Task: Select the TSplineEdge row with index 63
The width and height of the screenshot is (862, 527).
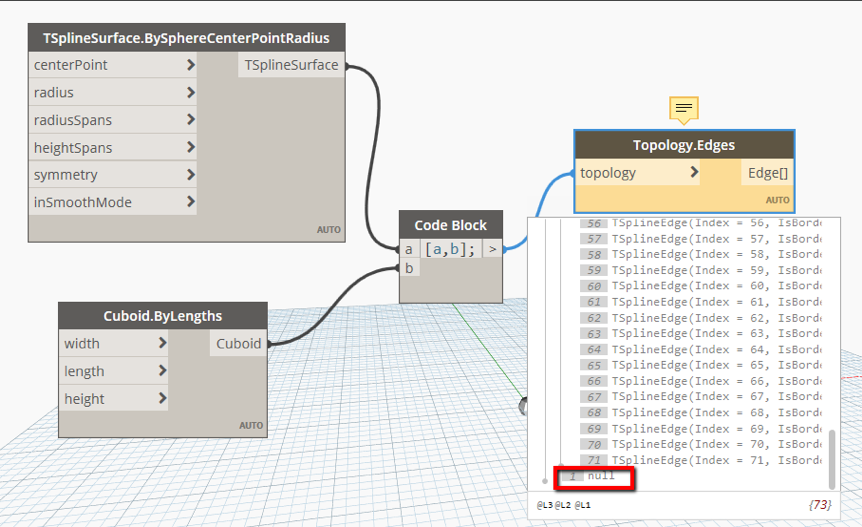Action: click(x=701, y=334)
